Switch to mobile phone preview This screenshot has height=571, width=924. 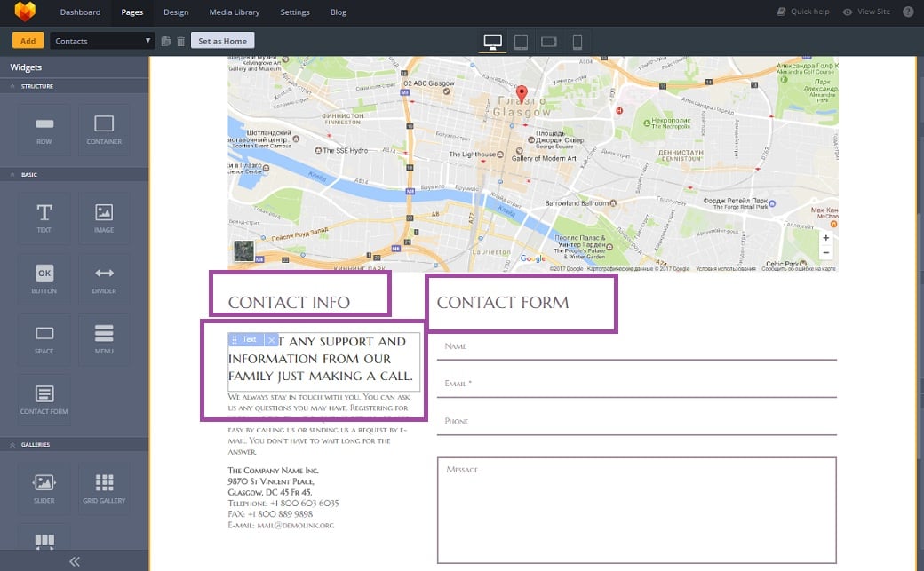577,42
